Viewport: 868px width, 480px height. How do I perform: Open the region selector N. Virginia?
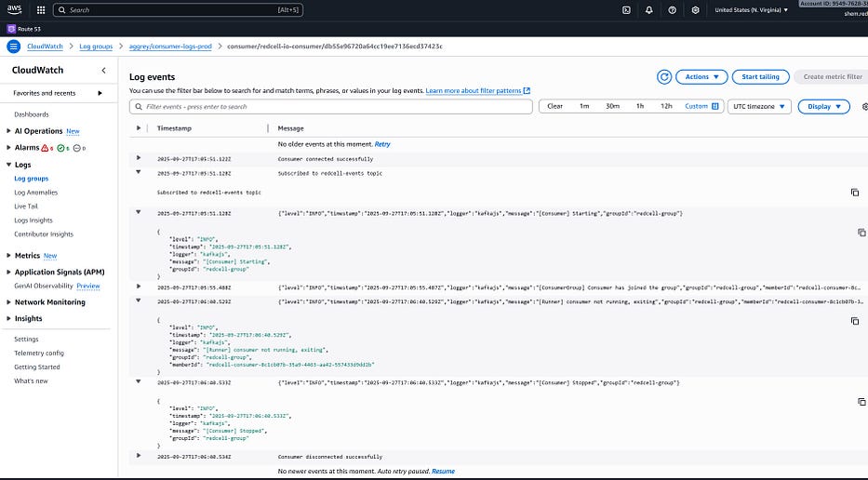click(x=751, y=10)
